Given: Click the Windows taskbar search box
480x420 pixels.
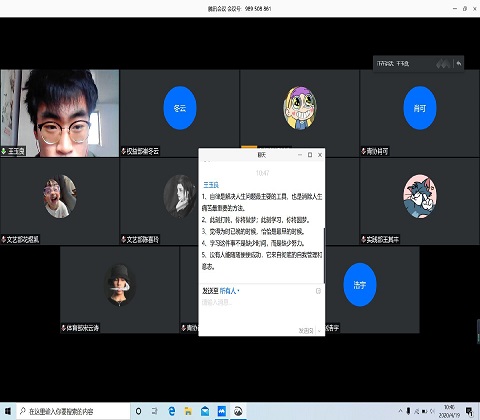Looking at the screenshot, I should click(x=73, y=411).
